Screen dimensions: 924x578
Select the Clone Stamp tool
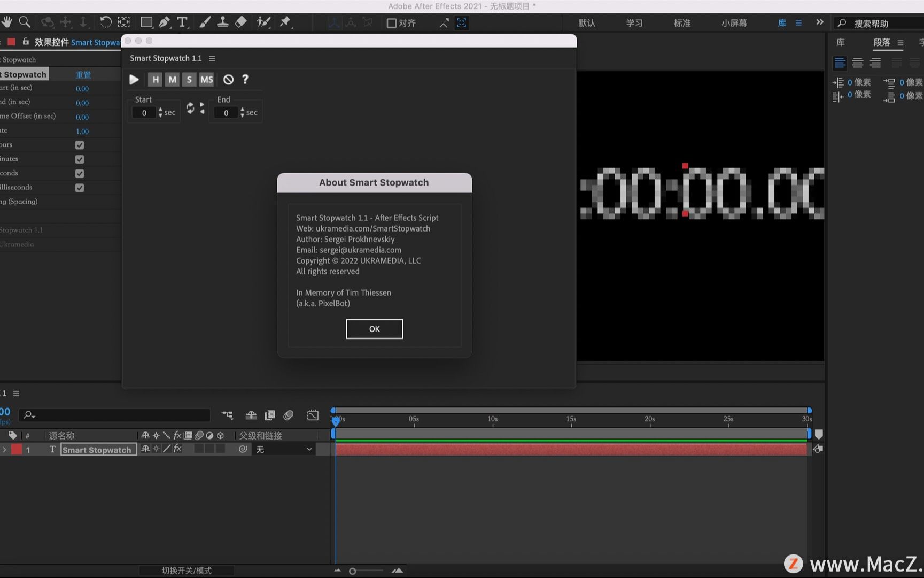222,22
